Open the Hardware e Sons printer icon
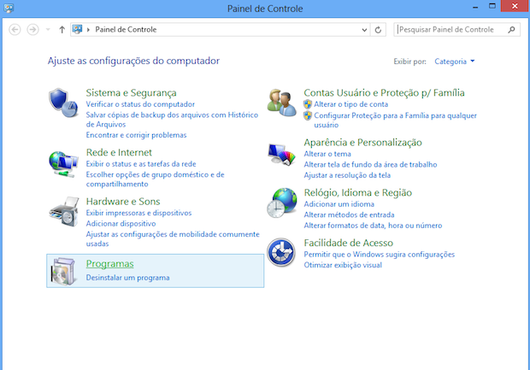The width and height of the screenshot is (530, 370). click(64, 212)
